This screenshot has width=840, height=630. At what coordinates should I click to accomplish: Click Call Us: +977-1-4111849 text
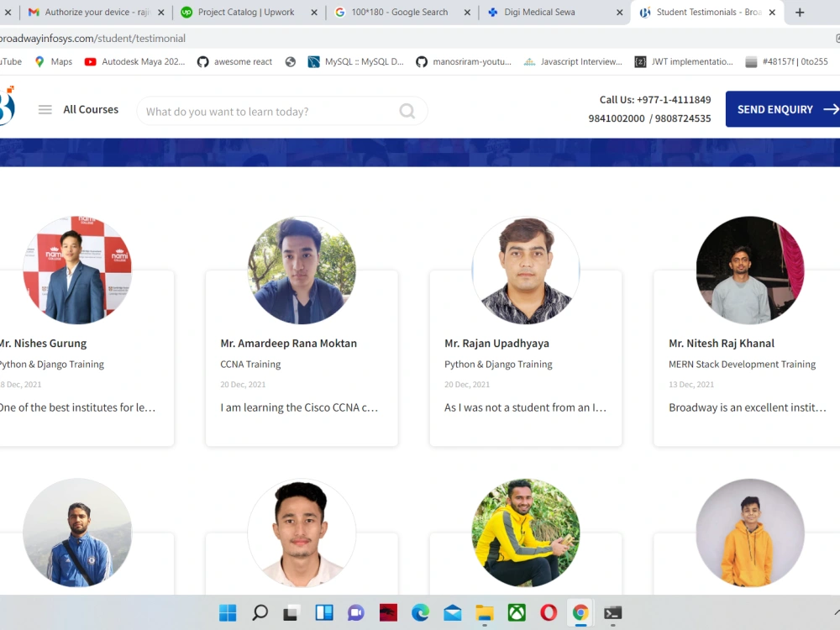pos(654,100)
